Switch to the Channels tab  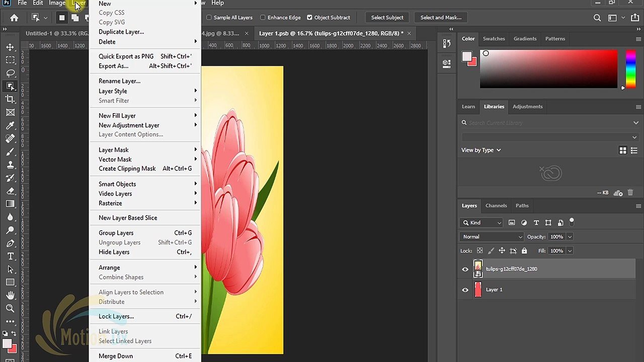(x=496, y=206)
